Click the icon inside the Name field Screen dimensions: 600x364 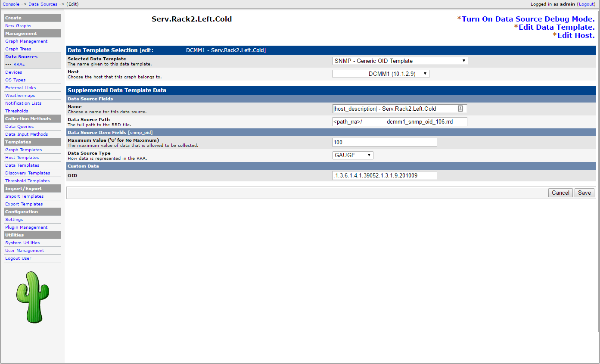pos(460,109)
